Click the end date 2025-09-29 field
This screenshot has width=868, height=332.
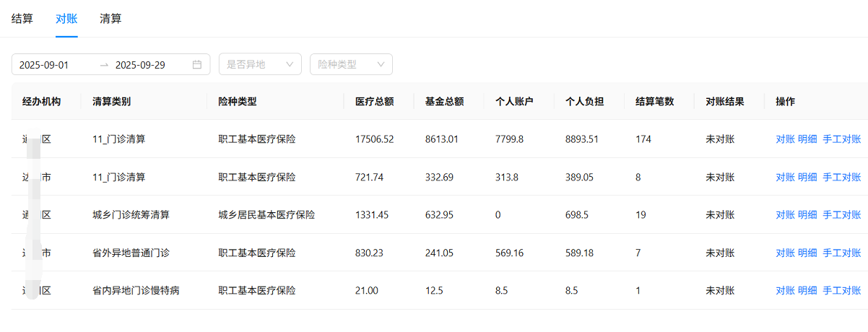coord(140,65)
